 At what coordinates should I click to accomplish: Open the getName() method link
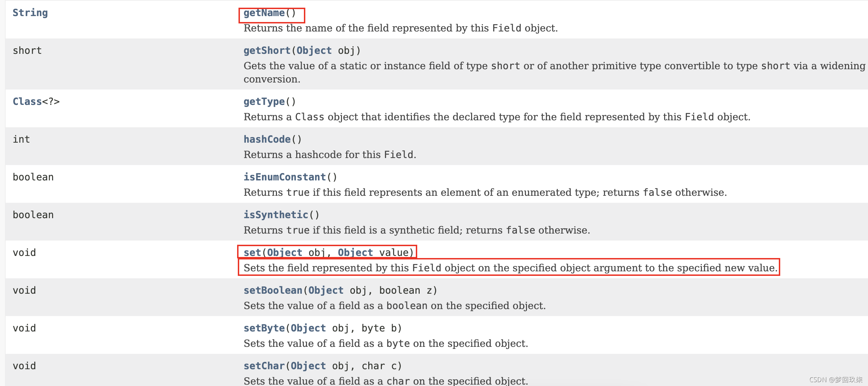click(x=264, y=13)
